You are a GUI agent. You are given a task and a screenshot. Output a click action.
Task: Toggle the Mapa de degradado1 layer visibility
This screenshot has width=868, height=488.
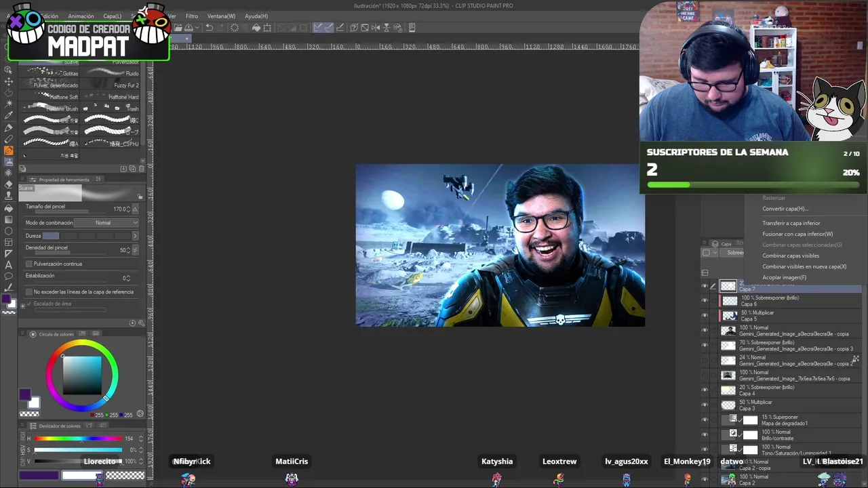705,420
